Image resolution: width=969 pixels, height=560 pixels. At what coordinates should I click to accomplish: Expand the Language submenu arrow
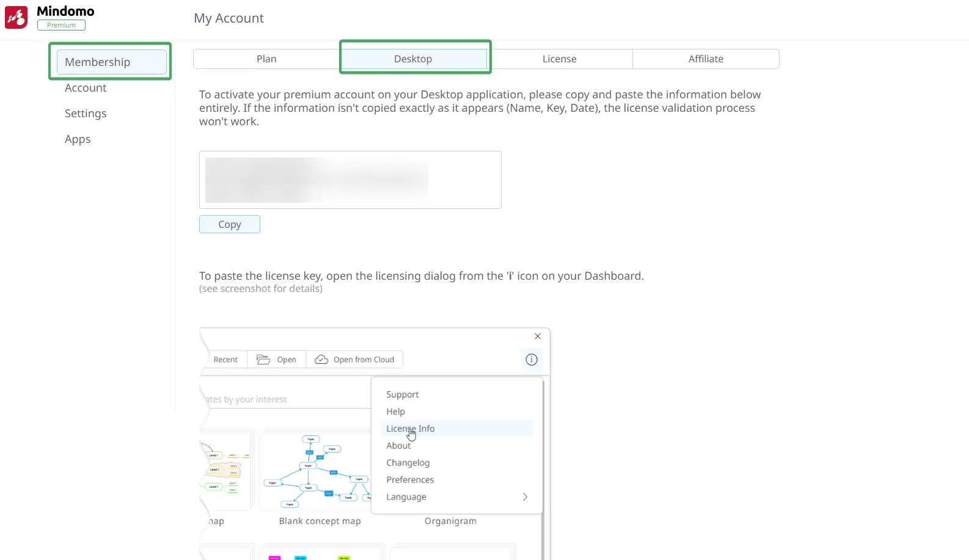[x=525, y=497]
